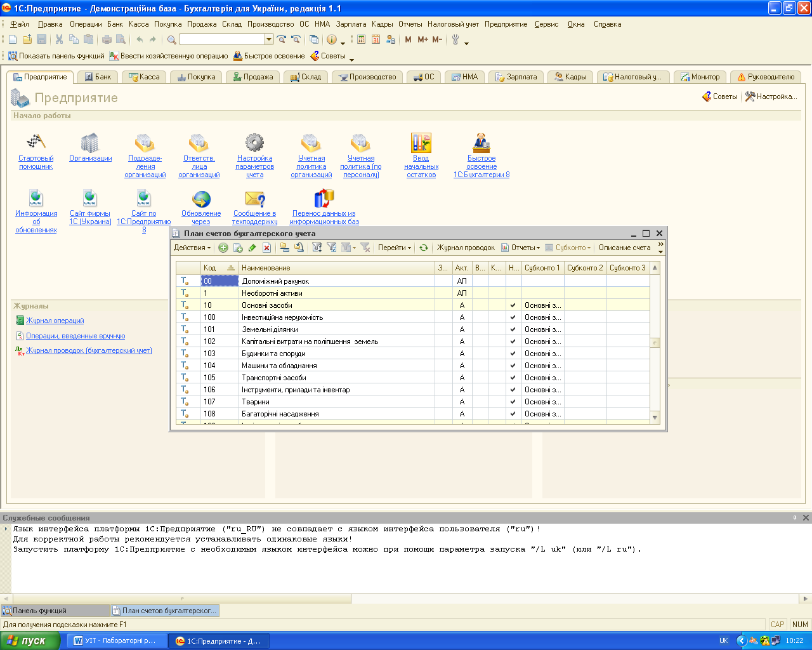Image resolution: width=812 pixels, height=650 pixels.
Task: Open the Справка menu
Action: [607, 24]
